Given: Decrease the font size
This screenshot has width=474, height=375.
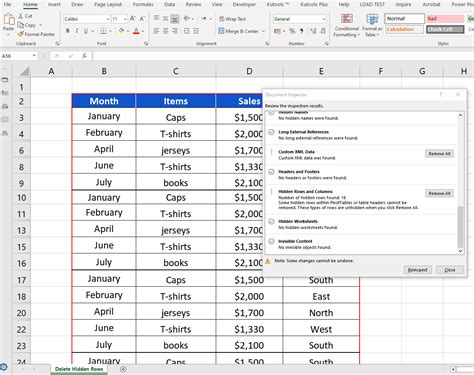Looking at the screenshot, I should click(x=142, y=19).
